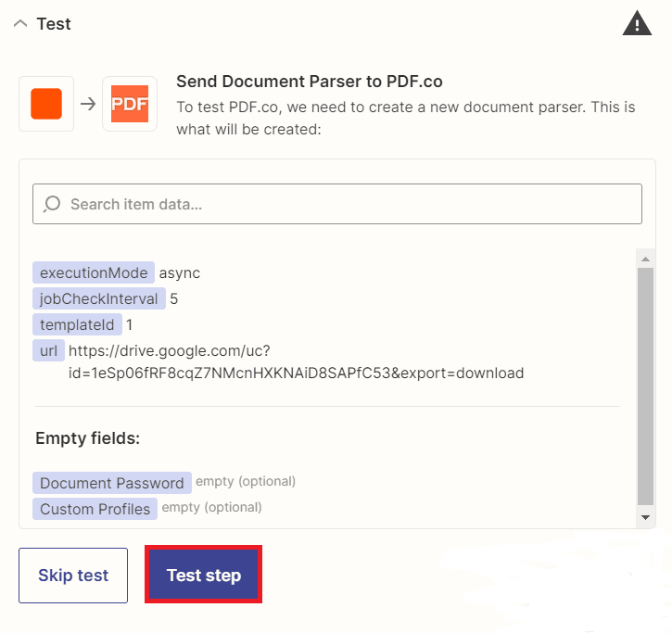Click the arrow between app icons
This screenshot has height=633, width=672.
88,104
